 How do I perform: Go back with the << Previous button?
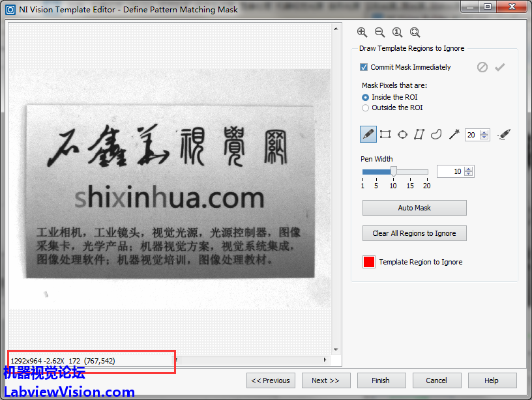[271, 380]
